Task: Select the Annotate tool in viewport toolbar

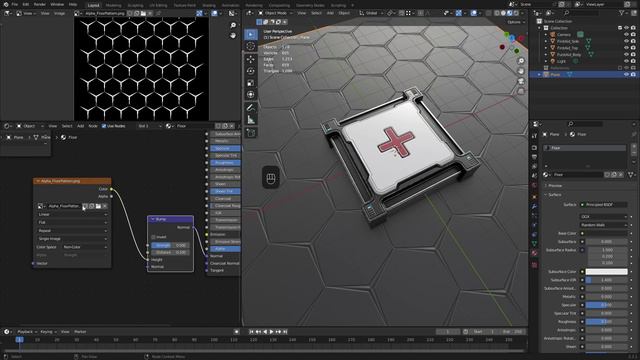Action: (x=251, y=108)
